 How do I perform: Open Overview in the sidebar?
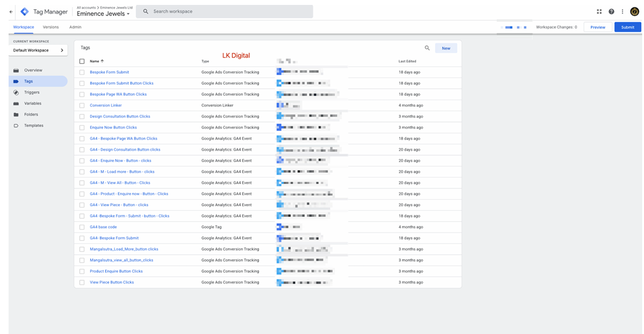tap(33, 70)
